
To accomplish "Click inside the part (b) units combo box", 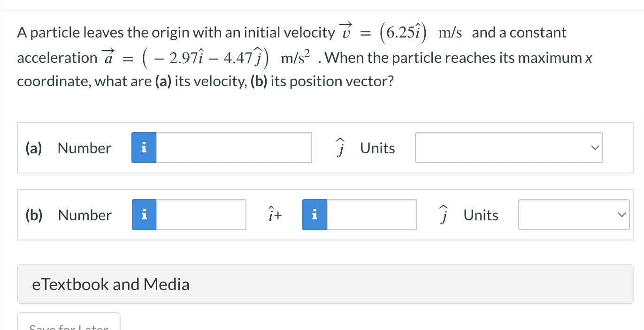I will click(574, 215).
